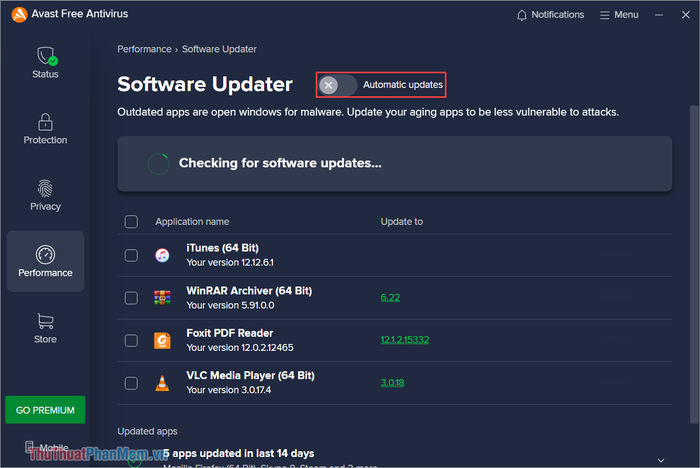Click 'Your version 3.0.17.4' text
Viewport: 700px width, 468px height.
pos(229,390)
